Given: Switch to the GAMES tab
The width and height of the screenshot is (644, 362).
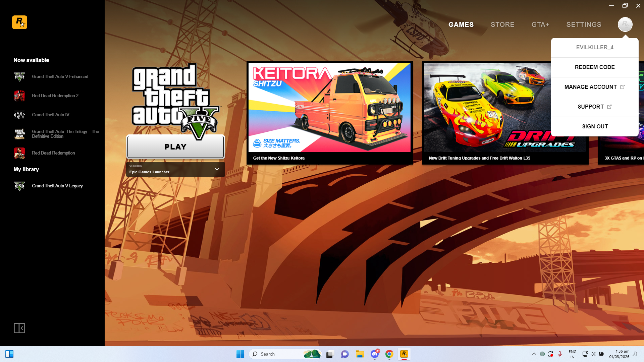Looking at the screenshot, I should [x=461, y=24].
